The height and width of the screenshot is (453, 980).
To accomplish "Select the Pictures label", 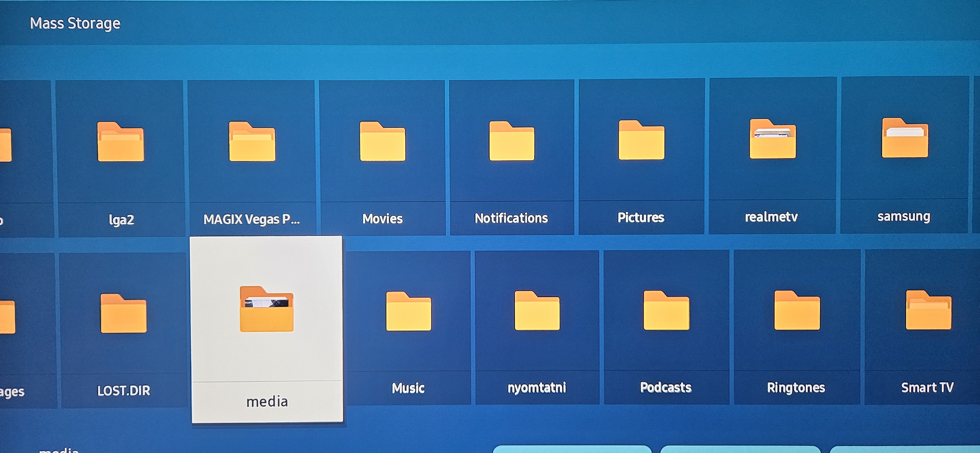I will [x=641, y=217].
